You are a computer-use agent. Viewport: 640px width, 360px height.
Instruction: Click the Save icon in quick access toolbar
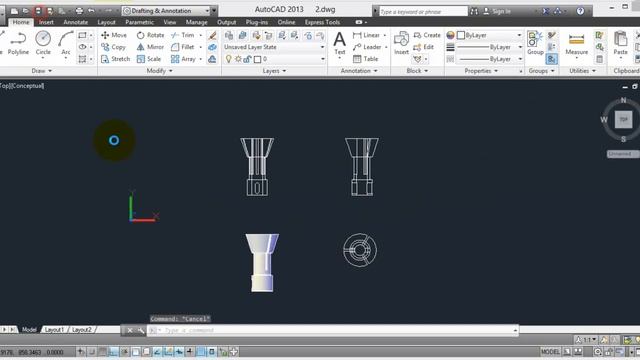coord(38,11)
